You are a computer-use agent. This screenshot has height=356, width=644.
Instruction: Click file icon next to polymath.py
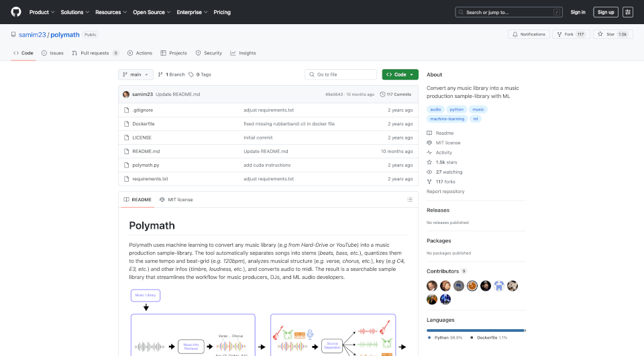pyautogui.click(x=127, y=165)
